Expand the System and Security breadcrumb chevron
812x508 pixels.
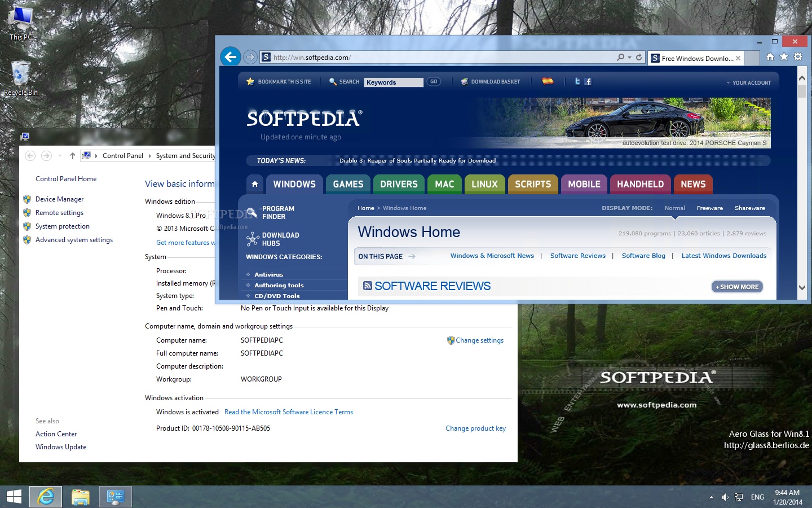[149, 156]
